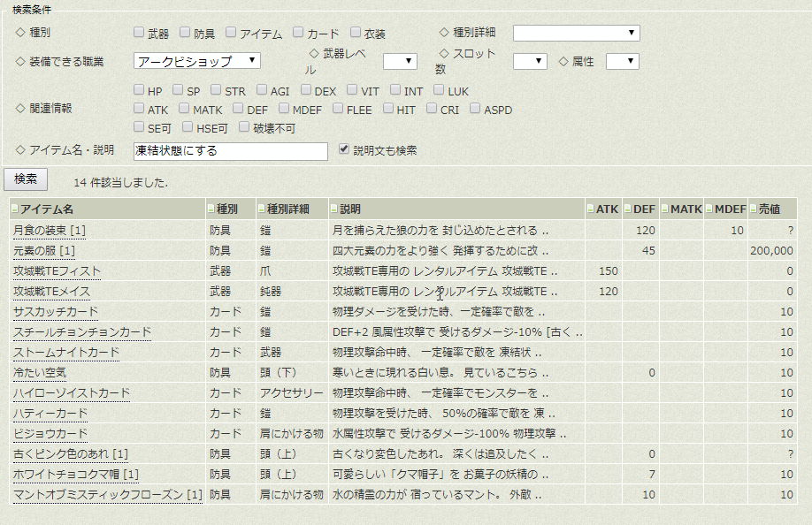812x525 pixels.
Task: Click sort icon beside DEF column header
Action: click(x=628, y=209)
